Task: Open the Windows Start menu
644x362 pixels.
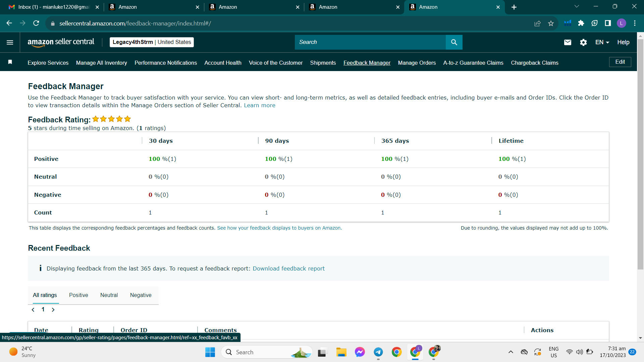Action: (x=210, y=352)
